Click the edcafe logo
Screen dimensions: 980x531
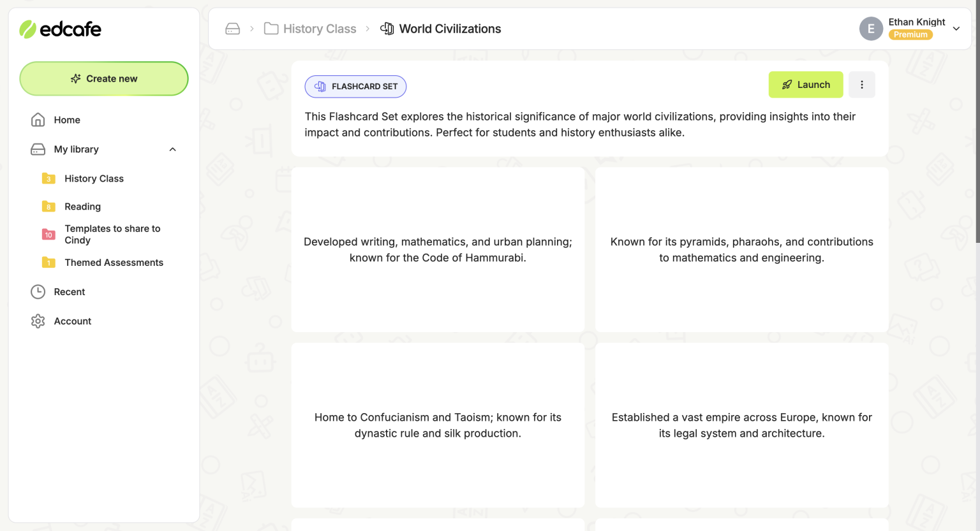(x=61, y=29)
